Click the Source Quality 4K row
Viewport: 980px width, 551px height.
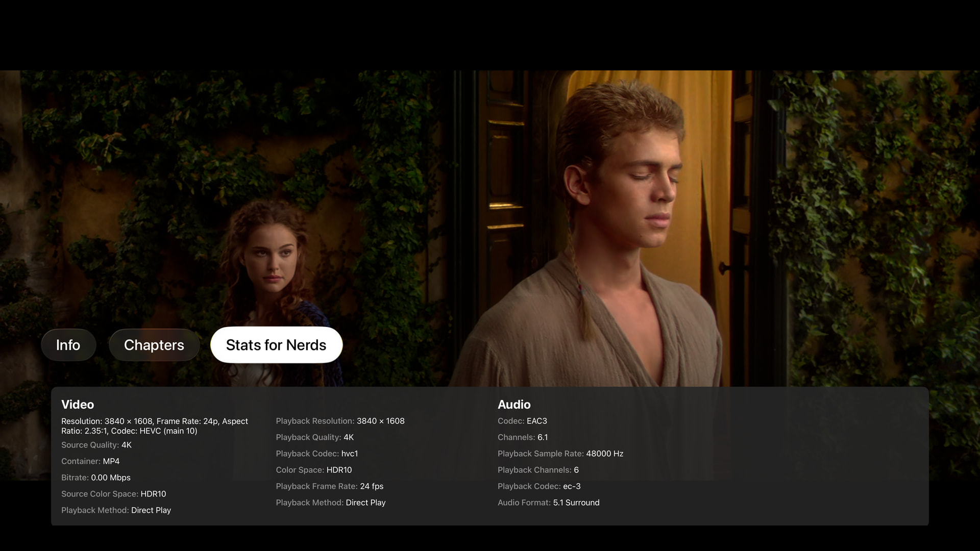click(96, 445)
